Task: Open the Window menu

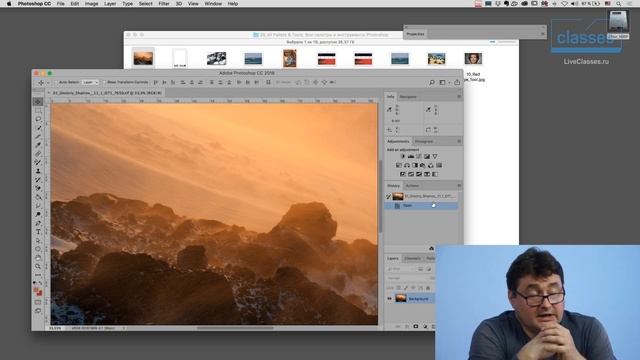Action: point(213,4)
